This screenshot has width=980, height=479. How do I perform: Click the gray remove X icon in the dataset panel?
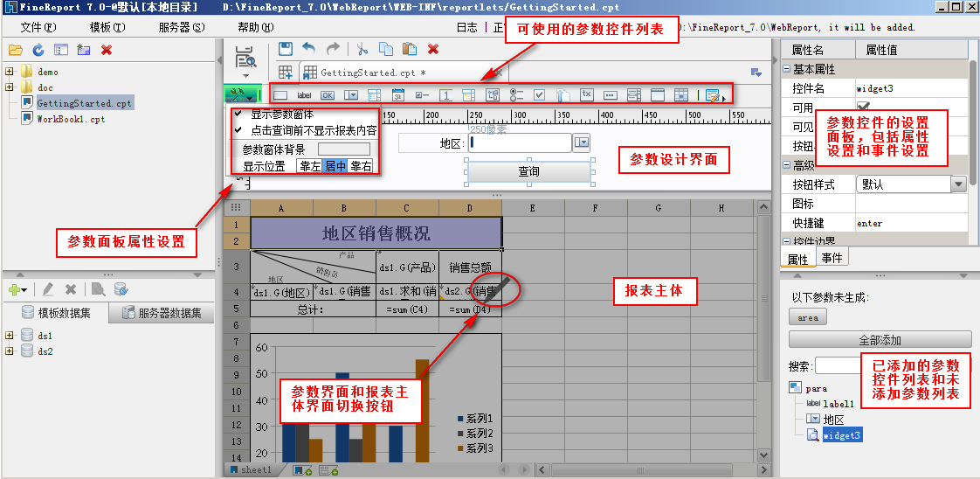tap(71, 289)
